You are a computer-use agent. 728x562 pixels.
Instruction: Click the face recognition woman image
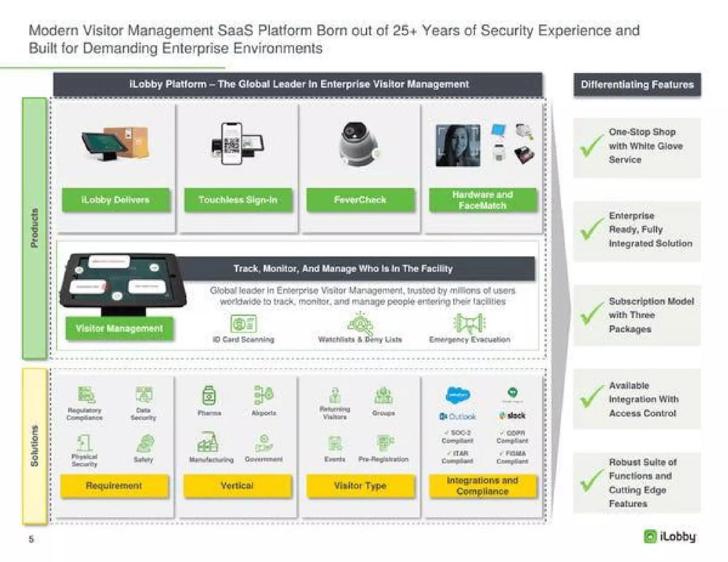458,145
